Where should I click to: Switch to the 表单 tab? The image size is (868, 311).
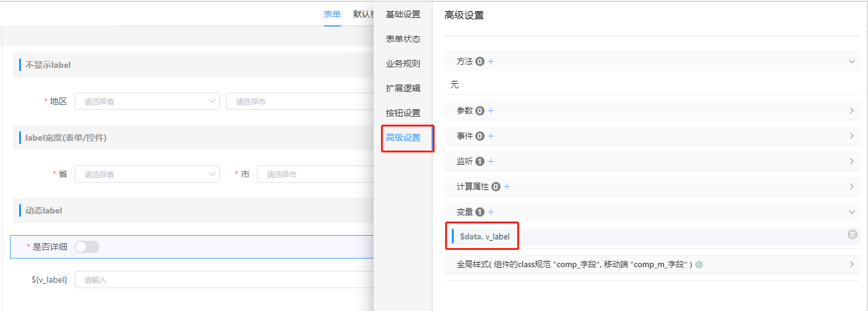click(x=332, y=14)
